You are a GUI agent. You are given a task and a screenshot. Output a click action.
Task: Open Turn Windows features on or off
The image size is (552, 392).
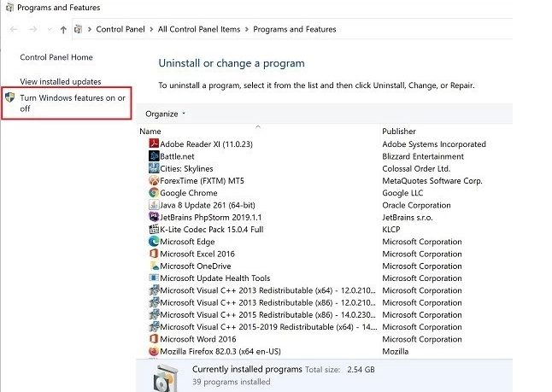coord(73,103)
